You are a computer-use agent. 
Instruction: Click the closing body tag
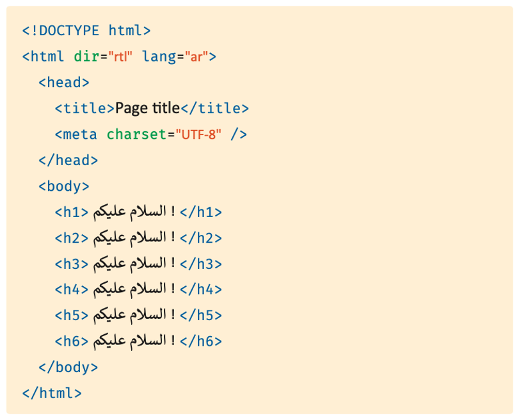[x=68, y=367]
